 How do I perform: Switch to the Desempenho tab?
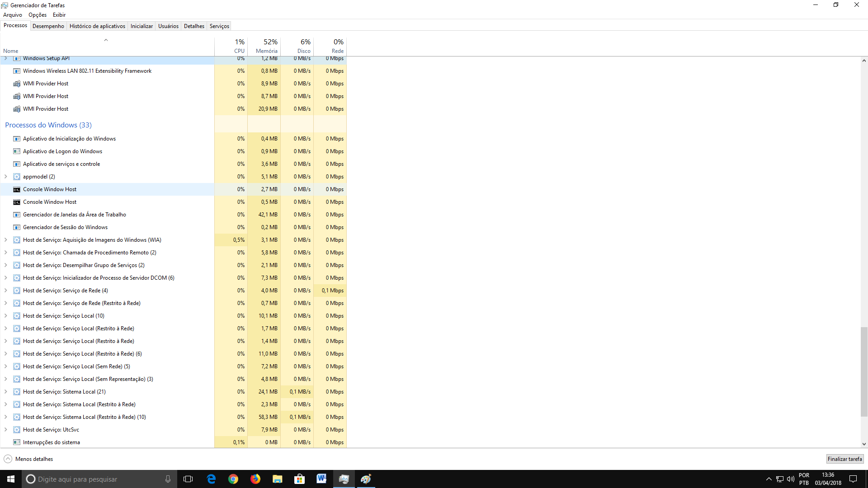click(x=48, y=26)
